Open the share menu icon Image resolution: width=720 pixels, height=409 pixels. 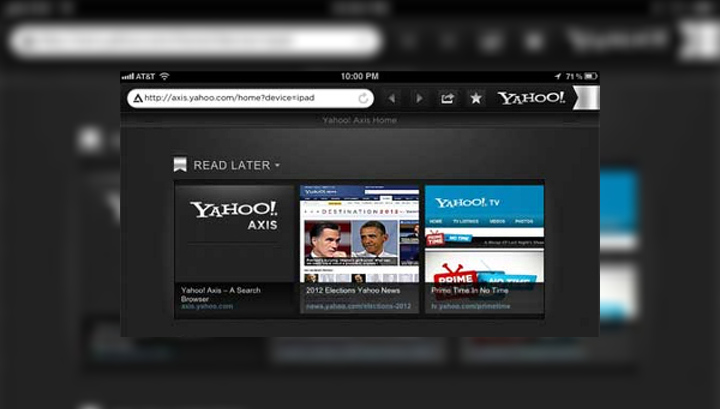tap(447, 98)
